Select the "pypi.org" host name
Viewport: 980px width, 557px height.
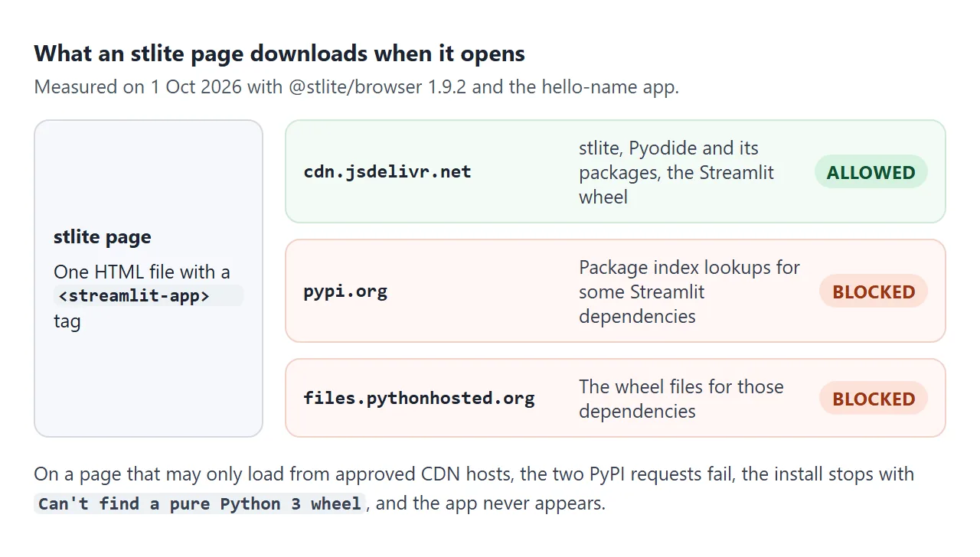tap(345, 292)
